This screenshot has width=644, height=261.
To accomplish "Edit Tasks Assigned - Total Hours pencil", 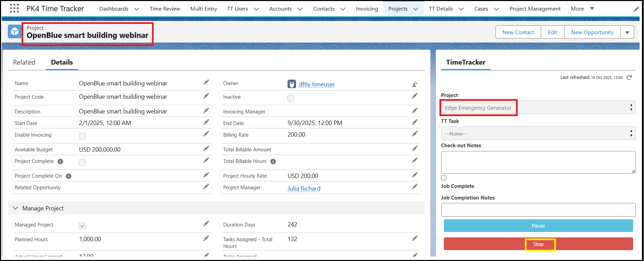I will [x=415, y=238].
